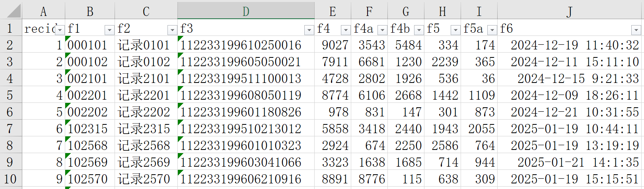Open the f1 column filter dropdown
644x189 pixels.
pyautogui.click(x=109, y=30)
